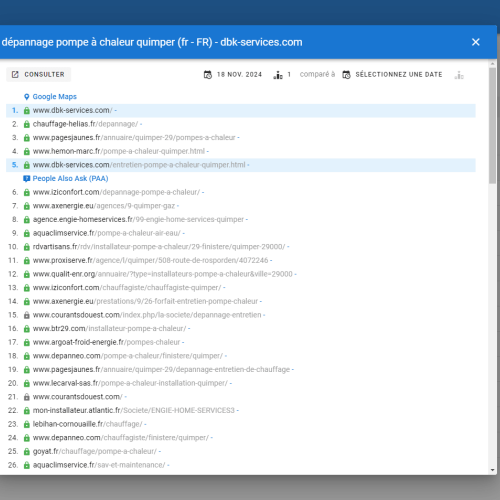Click padlock of result 6 iziconfort row
500x500 pixels.
coord(27,192)
